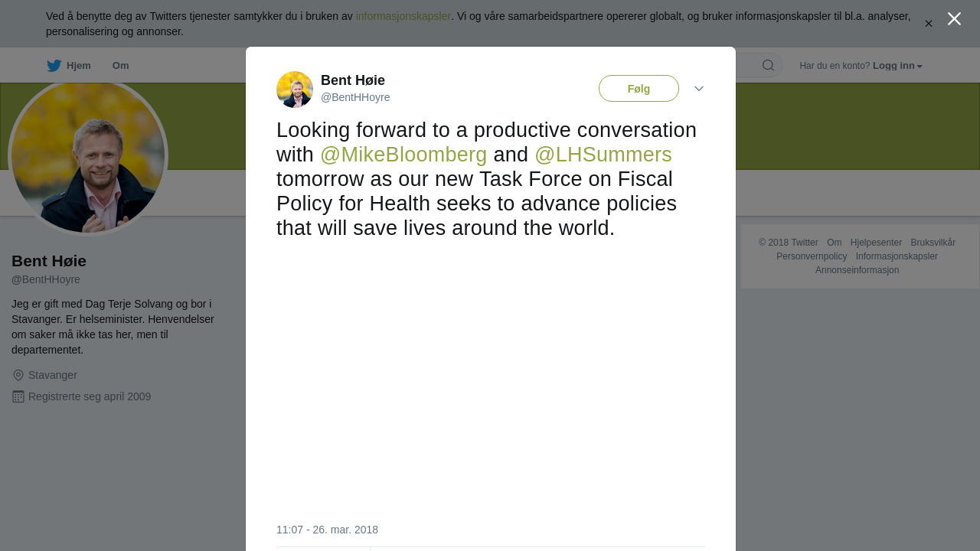Go to Hjem in the navigation
Viewport: 980px width, 551px height.
[79, 66]
